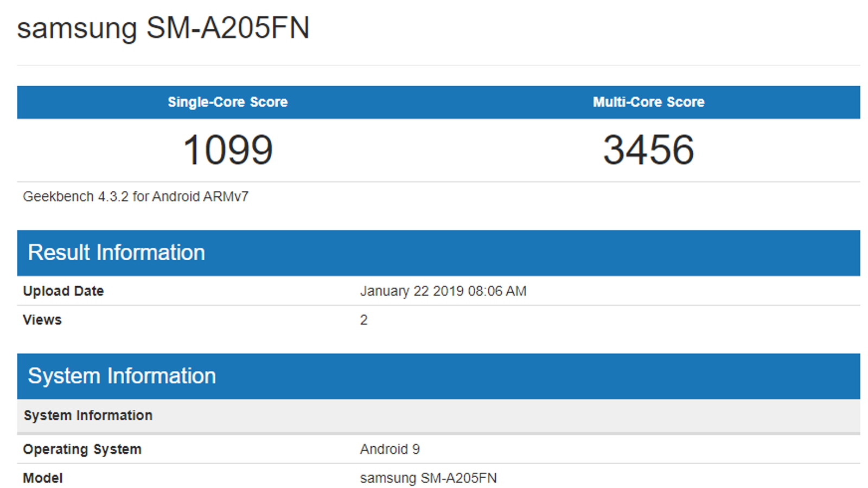The image size is (868, 488).
Task: Click the Views row label
Action: click(x=42, y=320)
